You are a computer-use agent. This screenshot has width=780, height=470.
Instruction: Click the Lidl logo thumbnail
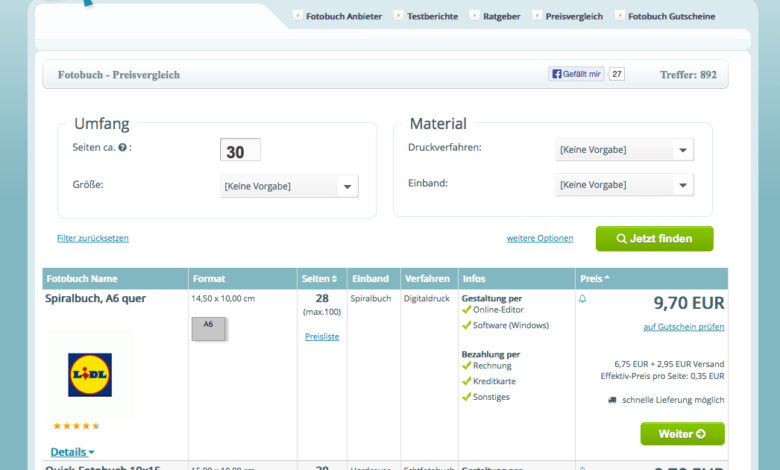pos(90,375)
